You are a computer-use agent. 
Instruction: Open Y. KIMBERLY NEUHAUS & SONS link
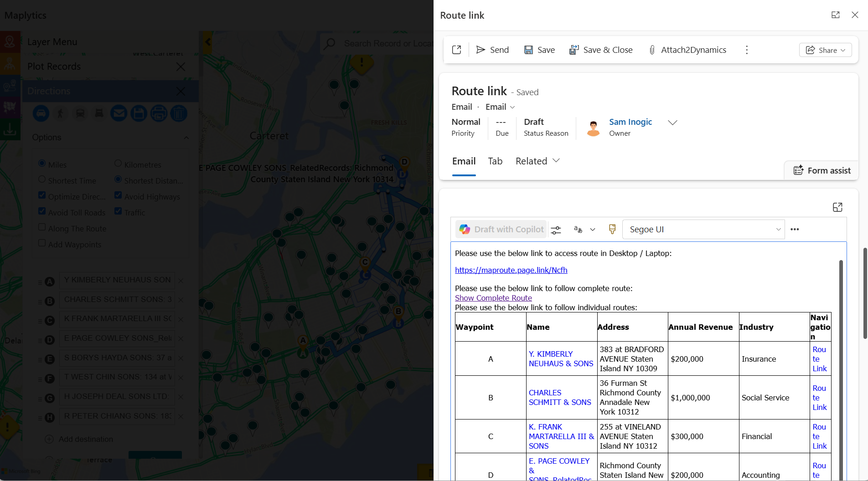pyautogui.click(x=561, y=359)
